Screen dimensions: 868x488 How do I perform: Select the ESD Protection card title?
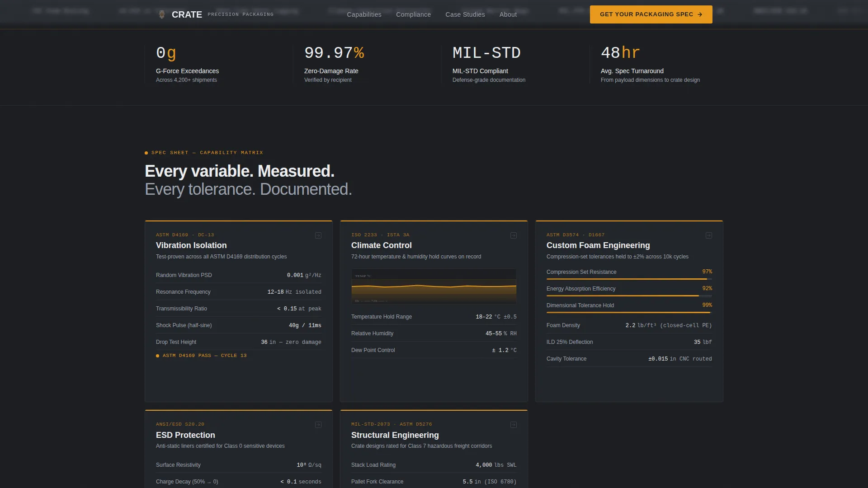click(185, 435)
